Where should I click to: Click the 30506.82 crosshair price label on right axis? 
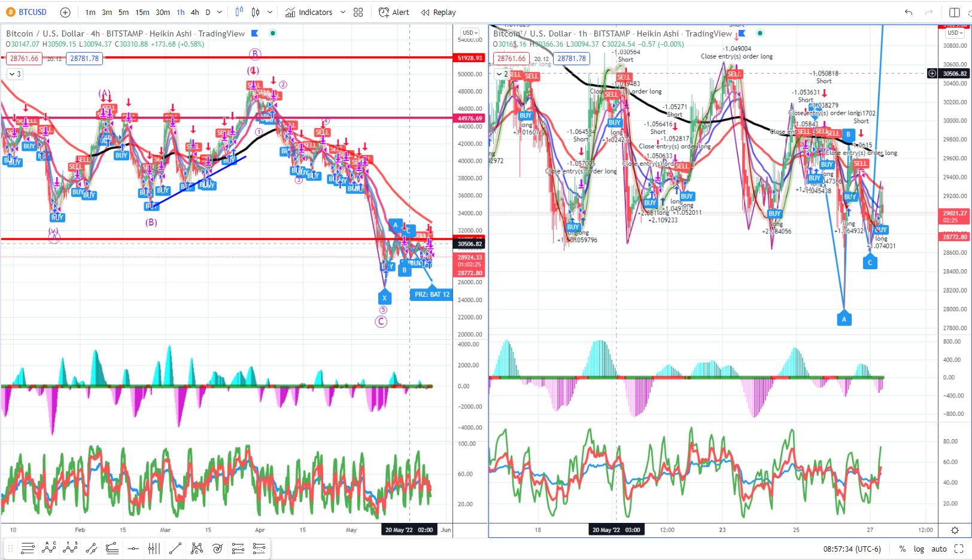(x=955, y=74)
